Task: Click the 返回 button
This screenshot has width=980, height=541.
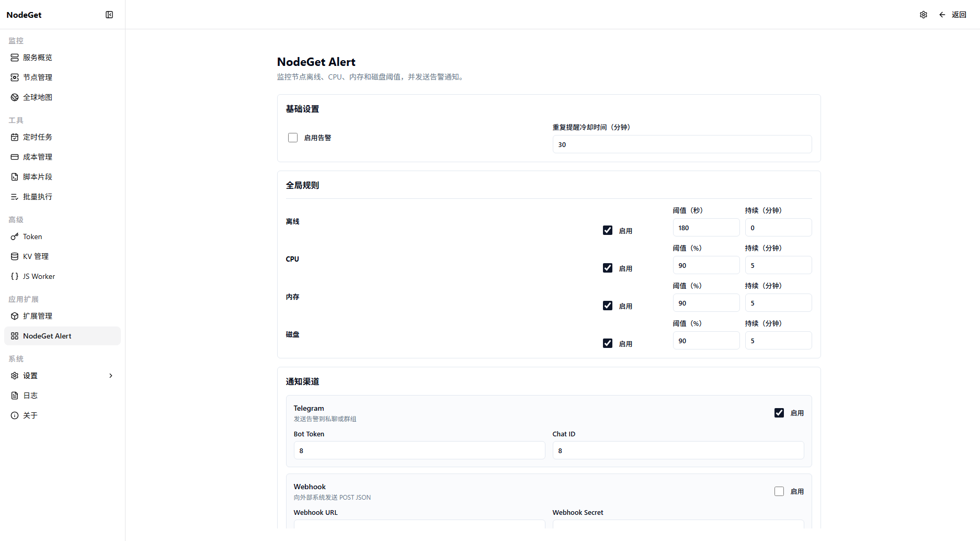Action: 952,15
